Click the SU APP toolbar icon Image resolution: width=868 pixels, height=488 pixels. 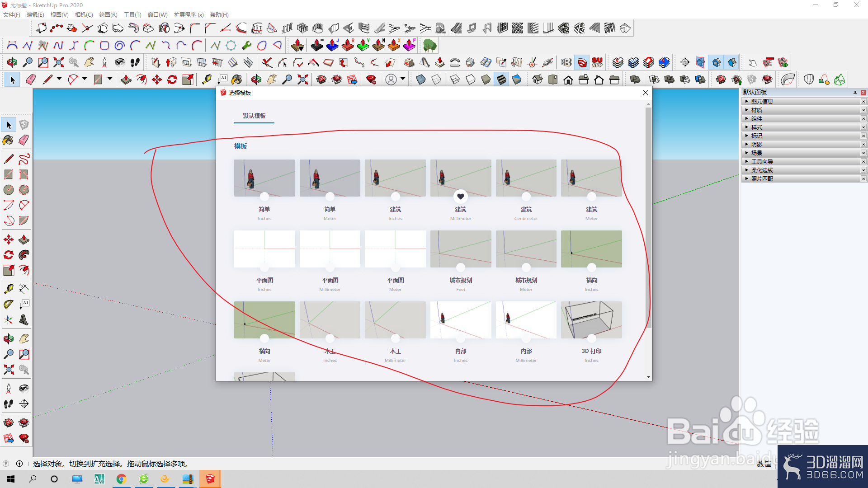(x=597, y=62)
